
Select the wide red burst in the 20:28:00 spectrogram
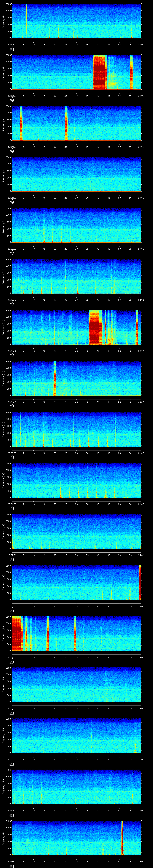point(96,327)
